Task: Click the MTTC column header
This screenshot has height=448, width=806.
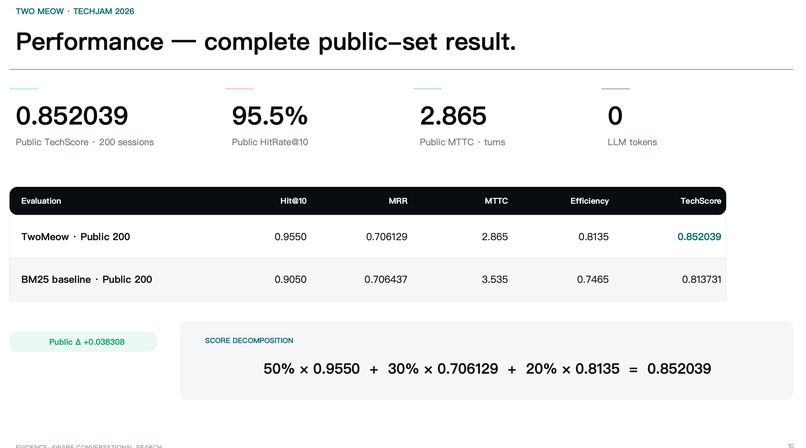Action: pyautogui.click(x=496, y=201)
